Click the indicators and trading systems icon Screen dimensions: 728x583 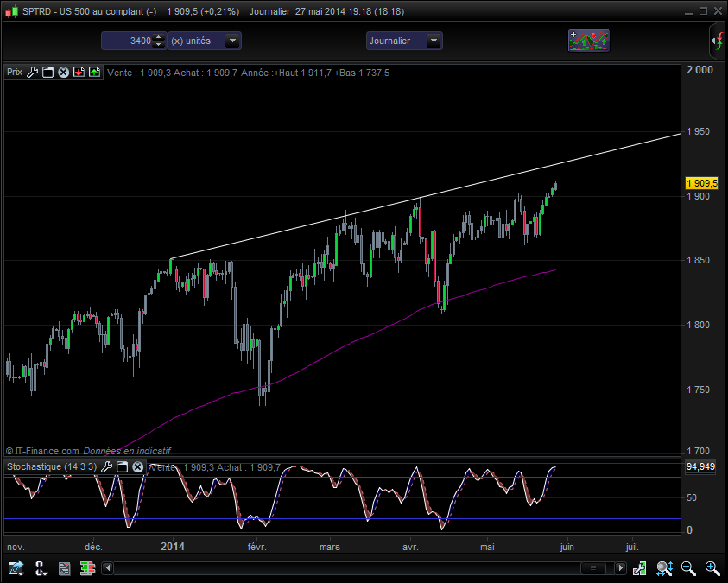(x=589, y=41)
